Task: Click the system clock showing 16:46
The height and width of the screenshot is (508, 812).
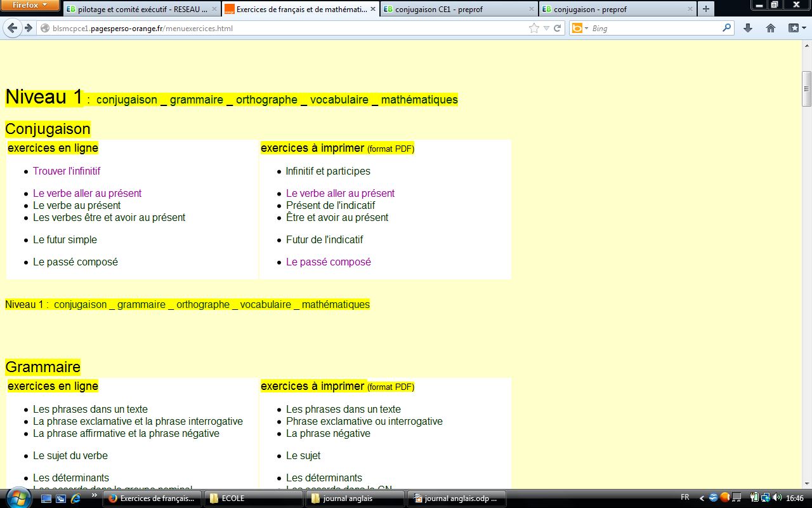Action: [795, 498]
